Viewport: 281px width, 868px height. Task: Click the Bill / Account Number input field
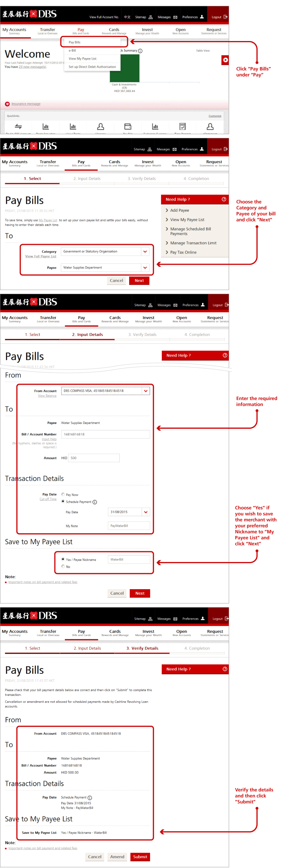[x=105, y=434]
